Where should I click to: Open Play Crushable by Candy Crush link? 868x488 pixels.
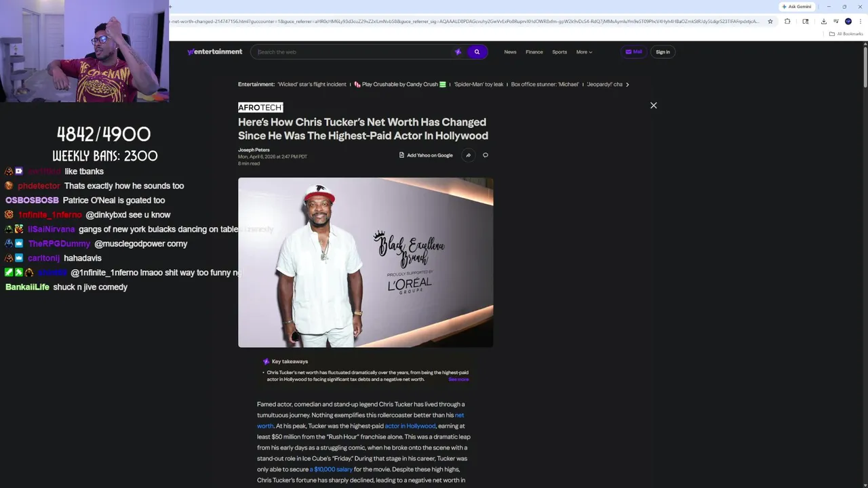400,84
